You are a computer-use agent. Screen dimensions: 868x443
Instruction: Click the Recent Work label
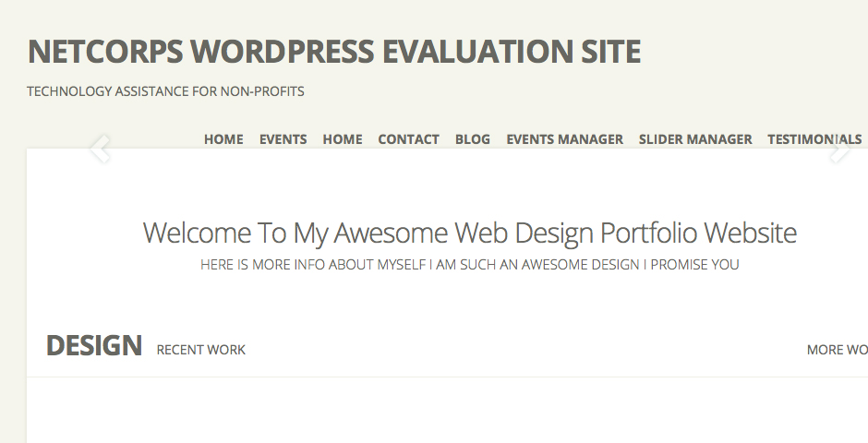(201, 350)
